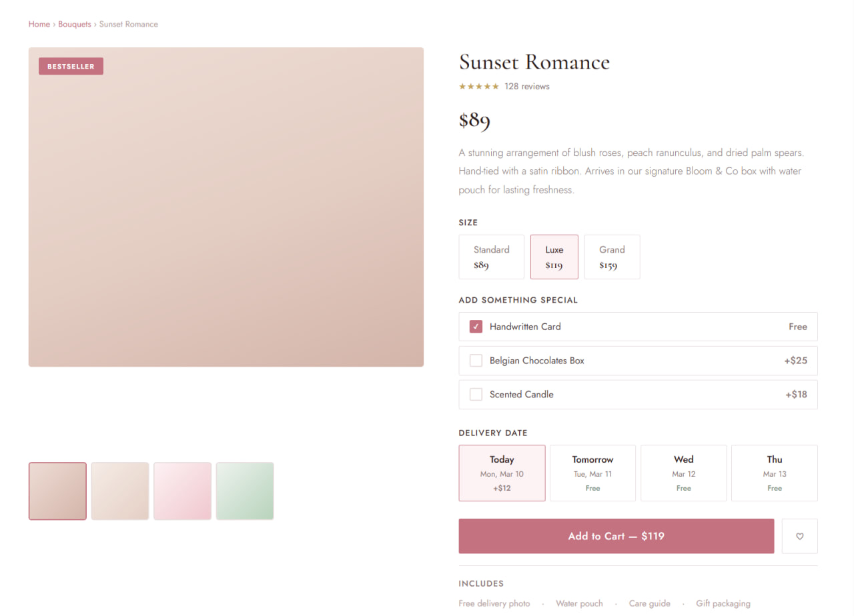The image size is (854, 616).
Task: Enable the Belgian Chocolates Box add-on
Action: [476, 361]
